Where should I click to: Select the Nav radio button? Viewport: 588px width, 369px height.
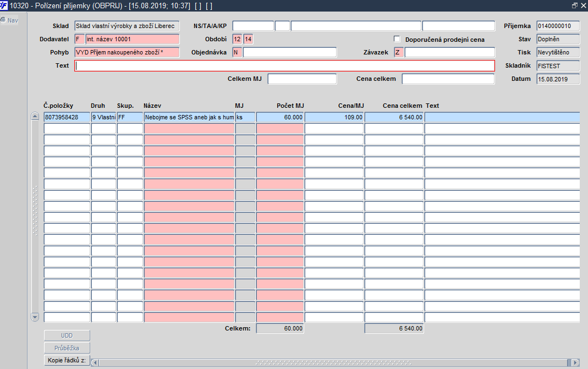3,20
